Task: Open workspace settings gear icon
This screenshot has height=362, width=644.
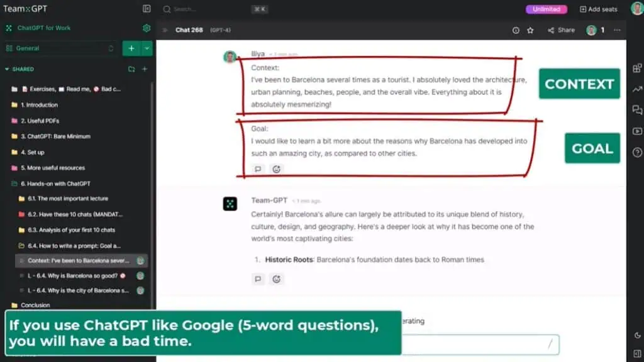Action: [147, 28]
